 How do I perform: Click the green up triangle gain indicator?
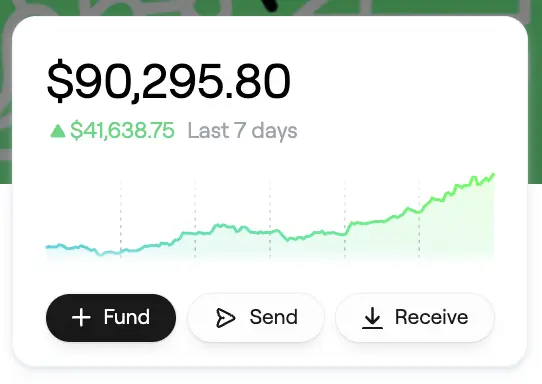point(58,131)
